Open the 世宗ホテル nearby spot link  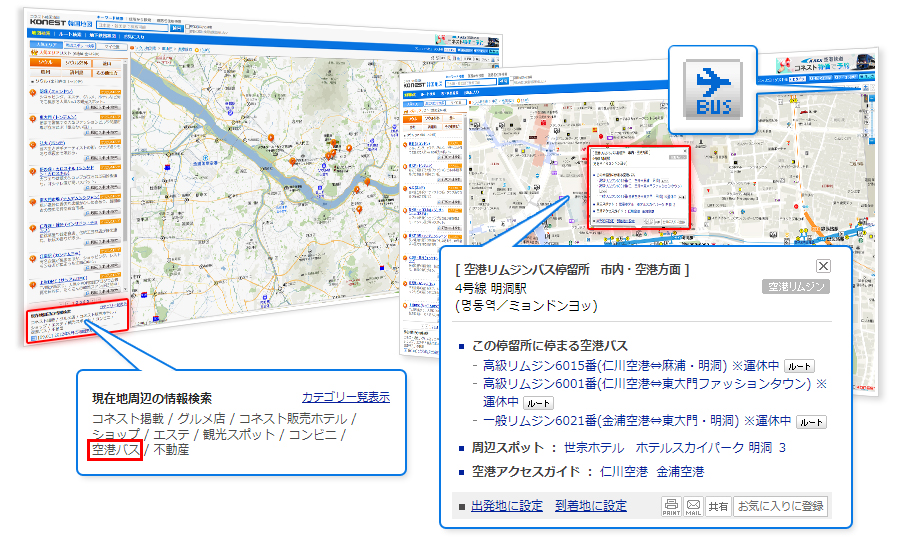pyautogui.click(x=591, y=448)
